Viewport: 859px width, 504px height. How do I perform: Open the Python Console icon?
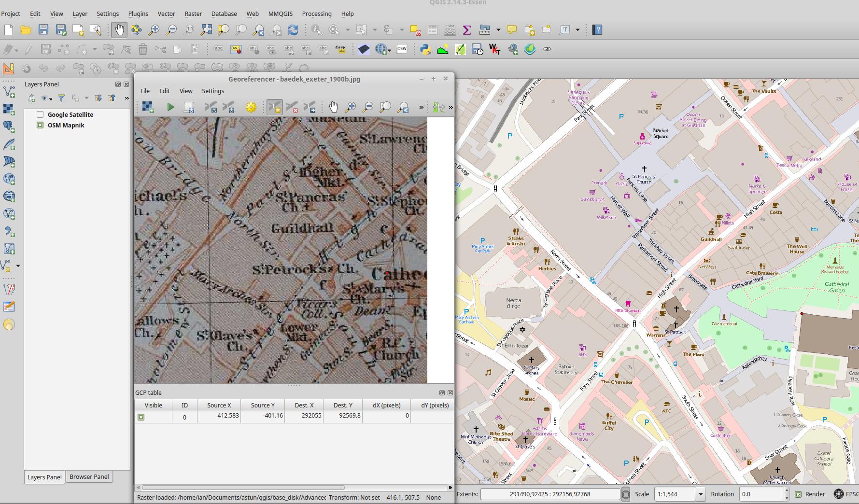(x=425, y=49)
